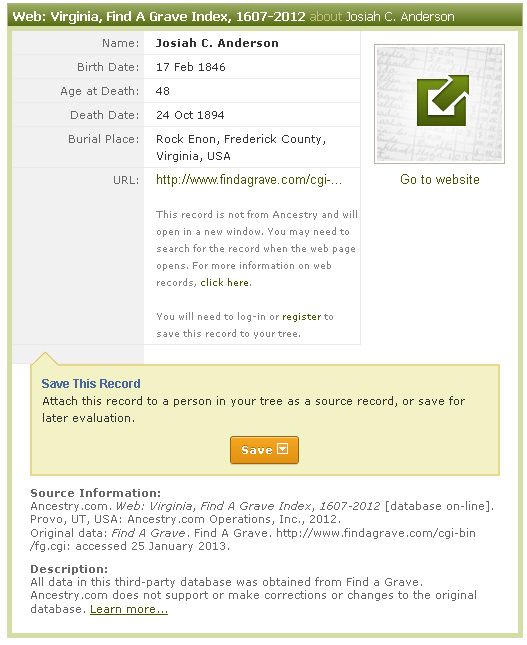Image resolution: width=527 pixels, height=645 pixels.
Task: Expand the Save button dropdown arrow
Action: [283, 449]
